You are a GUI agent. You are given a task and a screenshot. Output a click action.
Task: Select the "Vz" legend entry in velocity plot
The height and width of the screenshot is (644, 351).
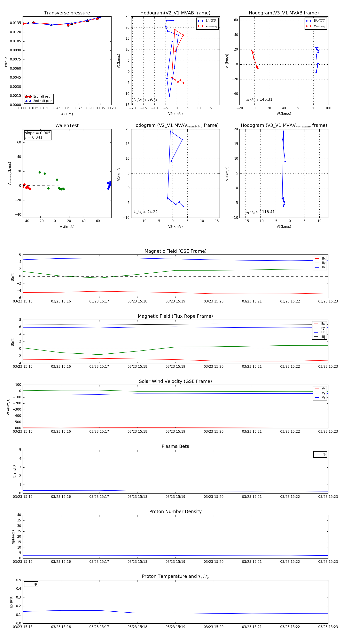pos(320,398)
